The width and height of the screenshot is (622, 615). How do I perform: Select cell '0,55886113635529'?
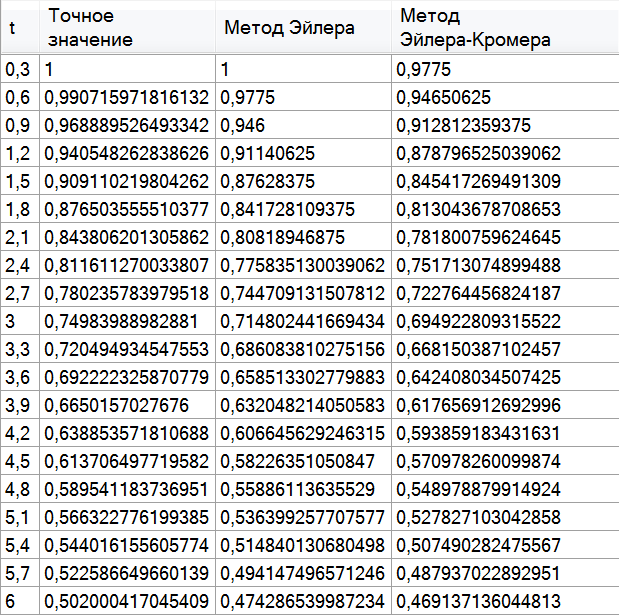click(303, 489)
